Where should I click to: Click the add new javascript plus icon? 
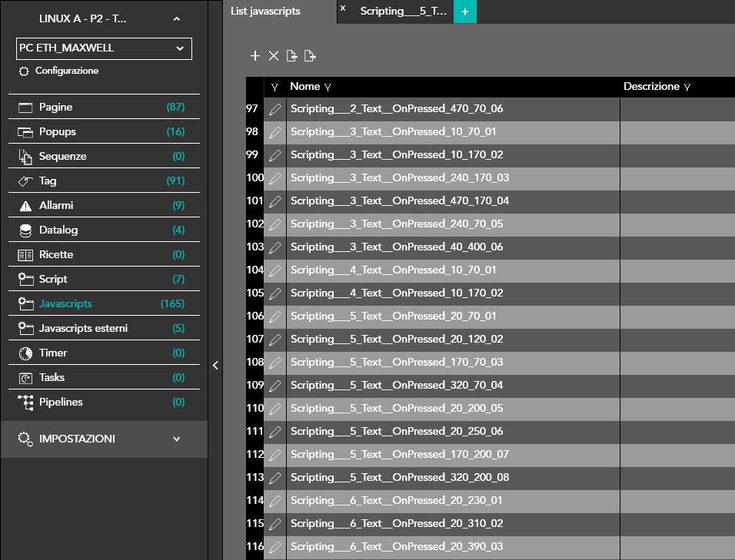pos(255,55)
